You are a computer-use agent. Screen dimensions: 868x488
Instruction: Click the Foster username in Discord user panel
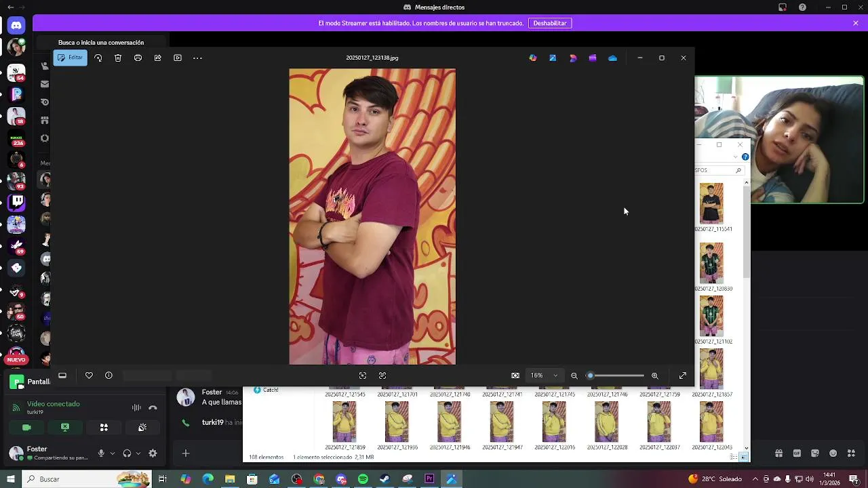[37, 449]
